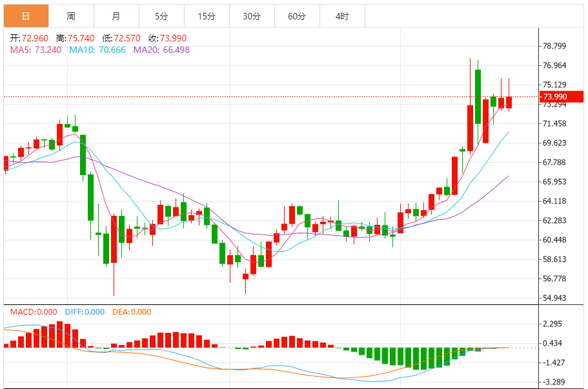588x389 pixels.
Task: Click the MA10: 70.666 label
Action: point(97,50)
